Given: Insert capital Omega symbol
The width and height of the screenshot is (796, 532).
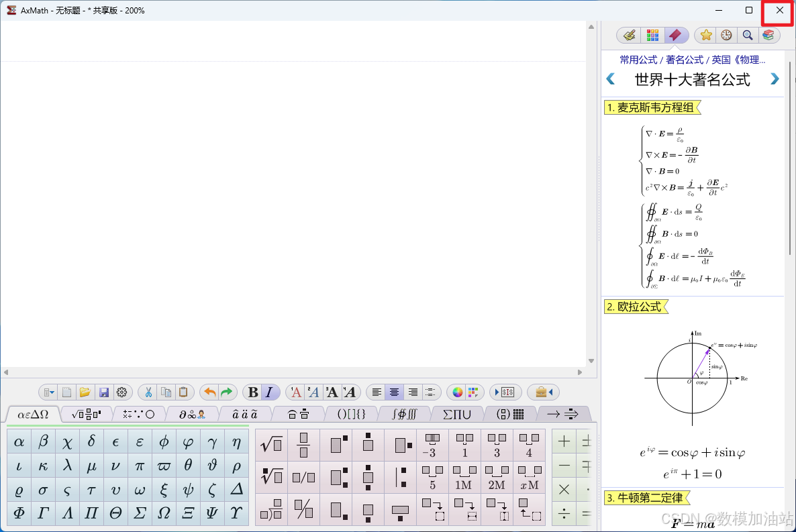Looking at the screenshot, I should click(x=164, y=513).
